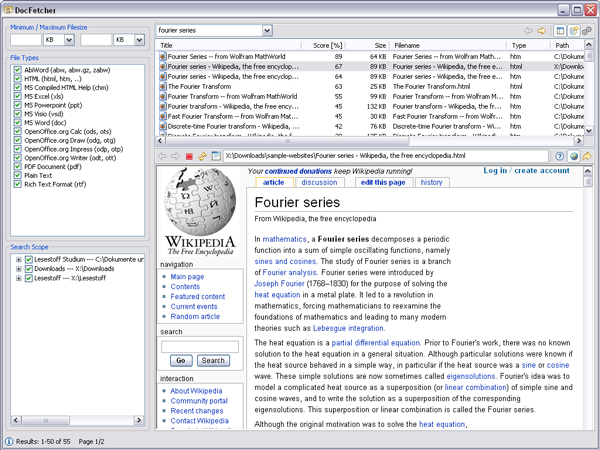Refresh the preview with yellow arrows icon

click(x=202, y=156)
